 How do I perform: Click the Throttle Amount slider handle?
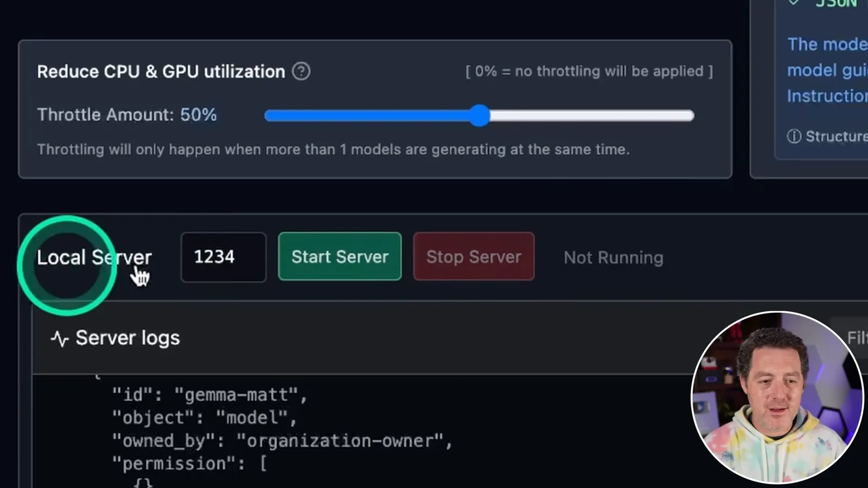480,115
